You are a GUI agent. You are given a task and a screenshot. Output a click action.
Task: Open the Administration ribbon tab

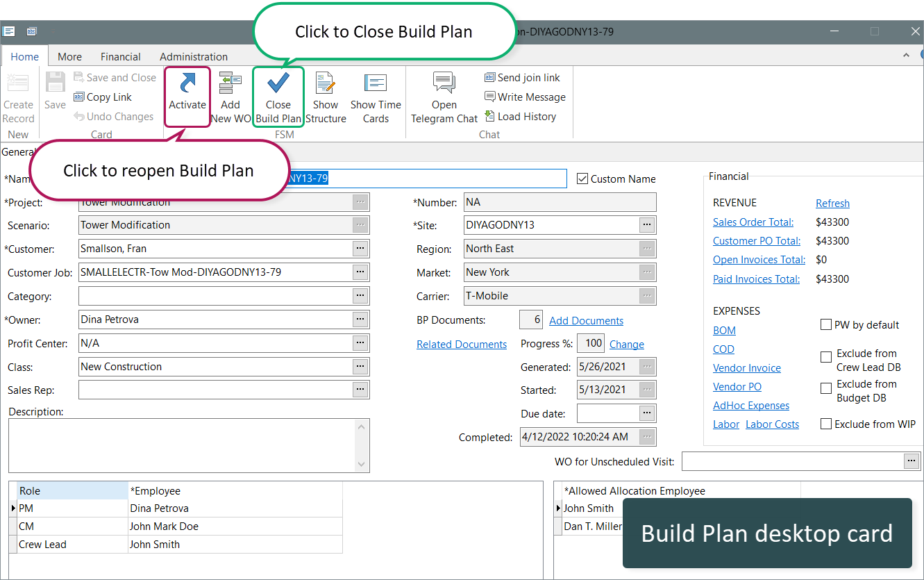(194, 57)
